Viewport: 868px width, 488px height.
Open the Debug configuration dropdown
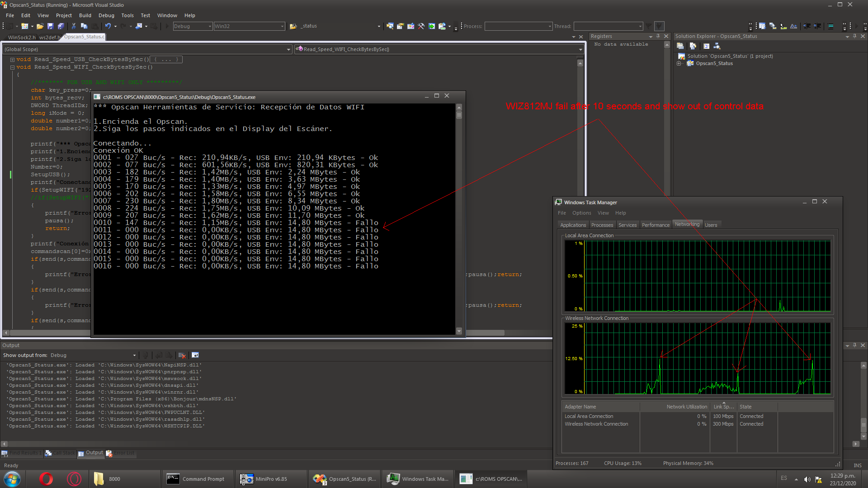pyautogui.click(x=193, y=26)
